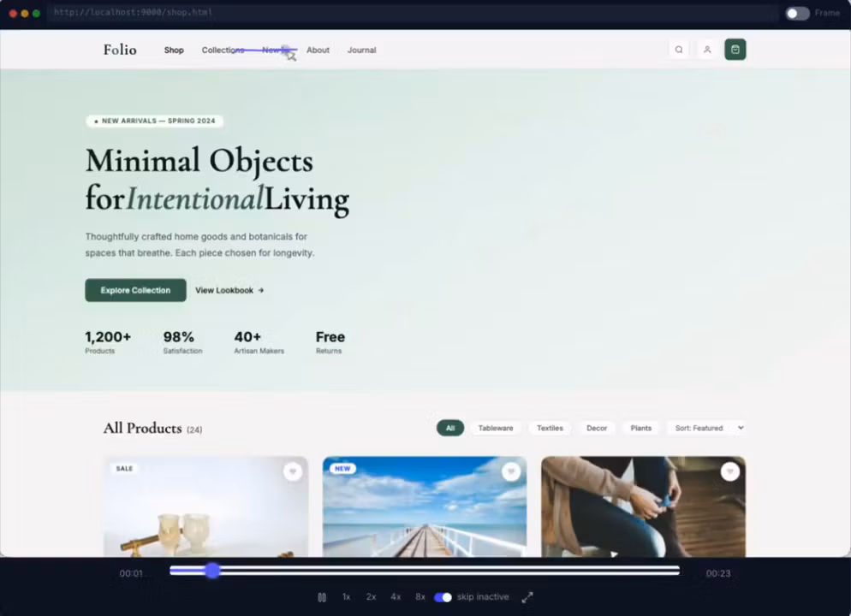Open the View Lookbook link
This screenshot has height=616, width=851.
[x=229, y=290]
